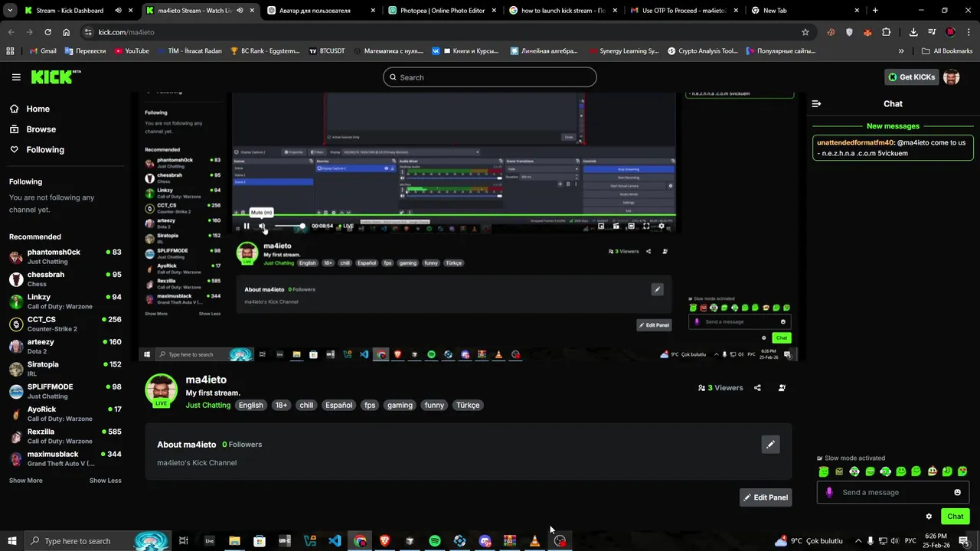Select the English tag
Screen dimensions: 980x551
pos(250,405)
